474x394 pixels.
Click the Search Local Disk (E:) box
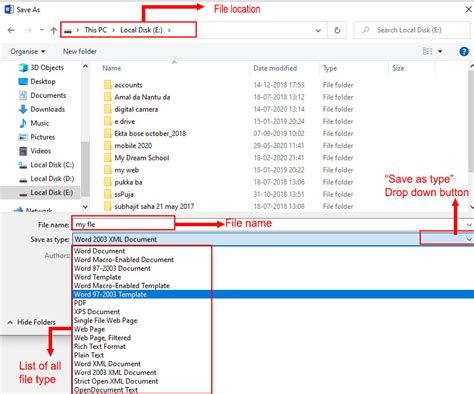(412, 30)
